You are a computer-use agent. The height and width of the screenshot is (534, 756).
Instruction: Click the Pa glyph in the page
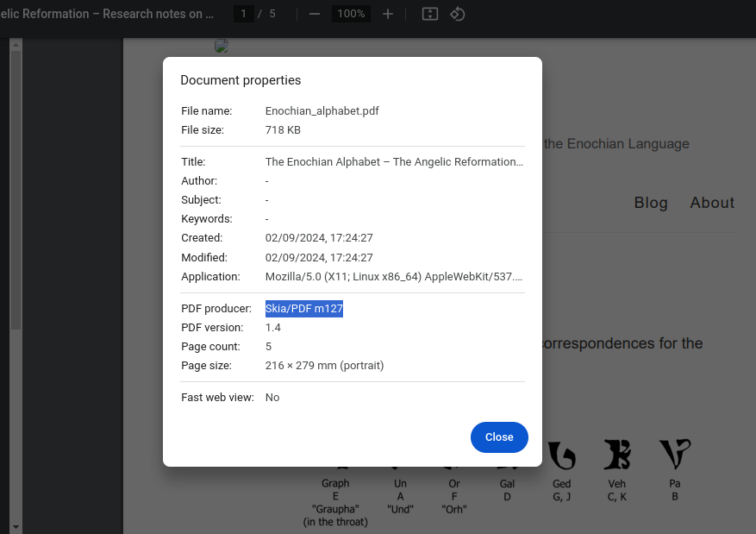coord(674,454)
